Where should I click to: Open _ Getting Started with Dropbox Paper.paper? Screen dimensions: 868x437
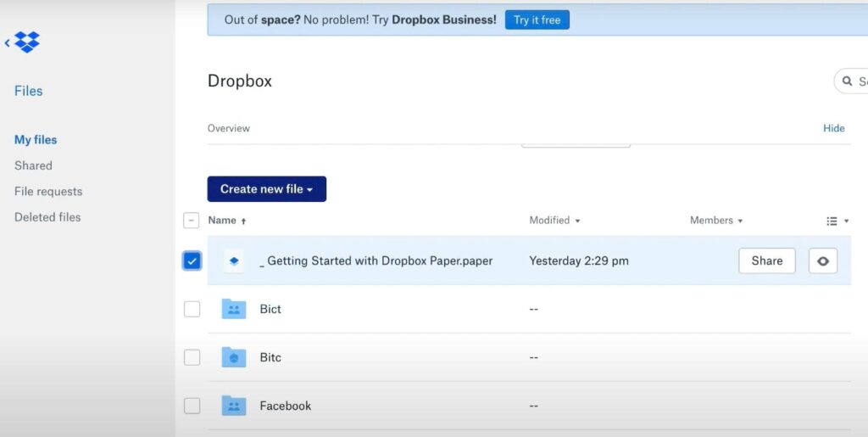[x=376, y=261]
